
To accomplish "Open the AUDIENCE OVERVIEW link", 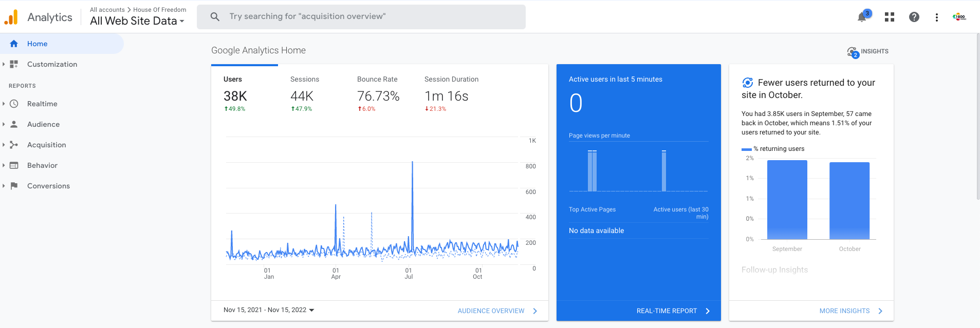I will click(491, 311).
